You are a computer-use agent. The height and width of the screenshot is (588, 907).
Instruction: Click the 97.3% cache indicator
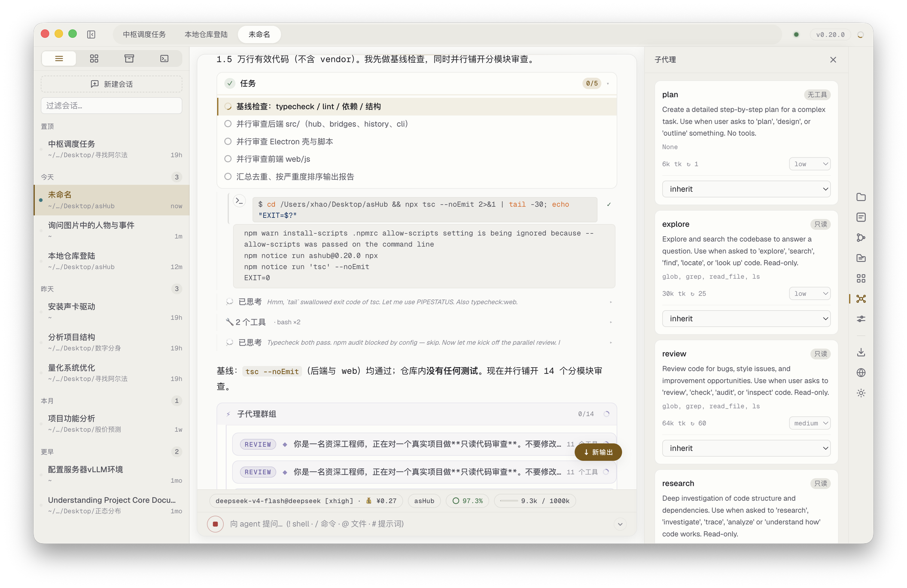coord(467,501)
